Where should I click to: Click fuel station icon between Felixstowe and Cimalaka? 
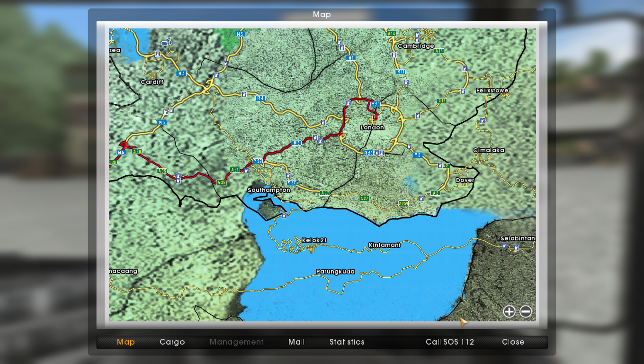coord(482,120)
